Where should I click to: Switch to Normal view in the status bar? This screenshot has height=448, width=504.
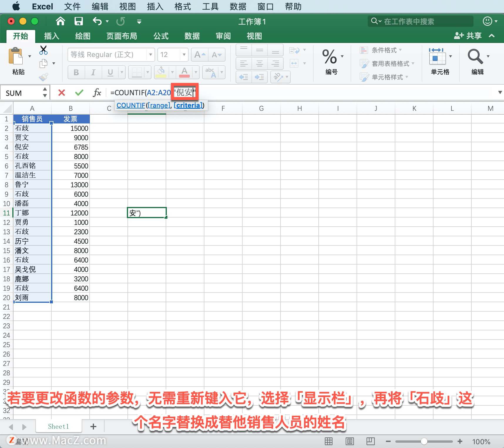pos(329,441)
